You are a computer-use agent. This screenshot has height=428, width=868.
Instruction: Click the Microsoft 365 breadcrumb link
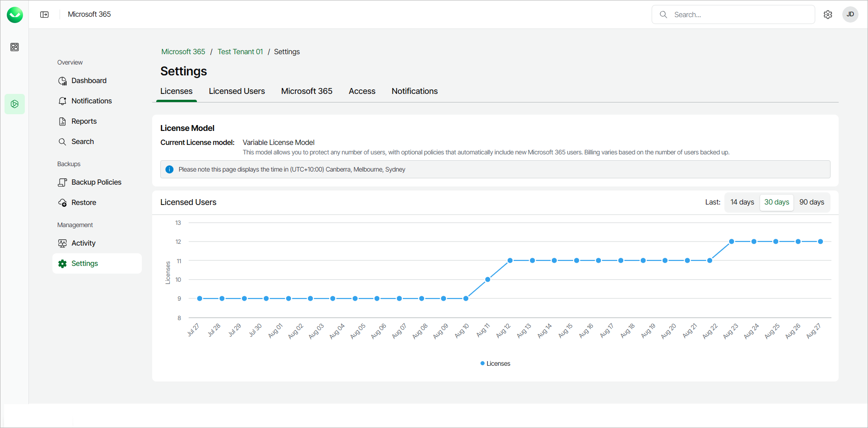183,52
